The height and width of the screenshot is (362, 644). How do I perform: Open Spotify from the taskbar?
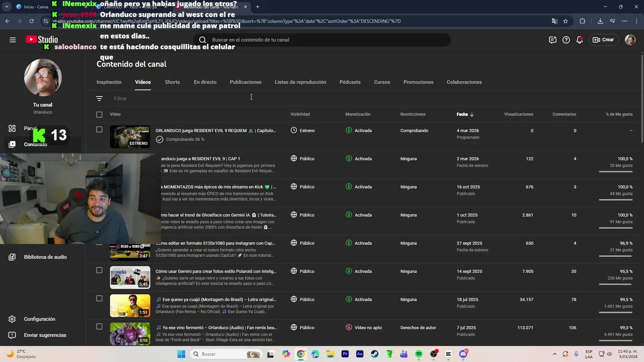(419, 354)
